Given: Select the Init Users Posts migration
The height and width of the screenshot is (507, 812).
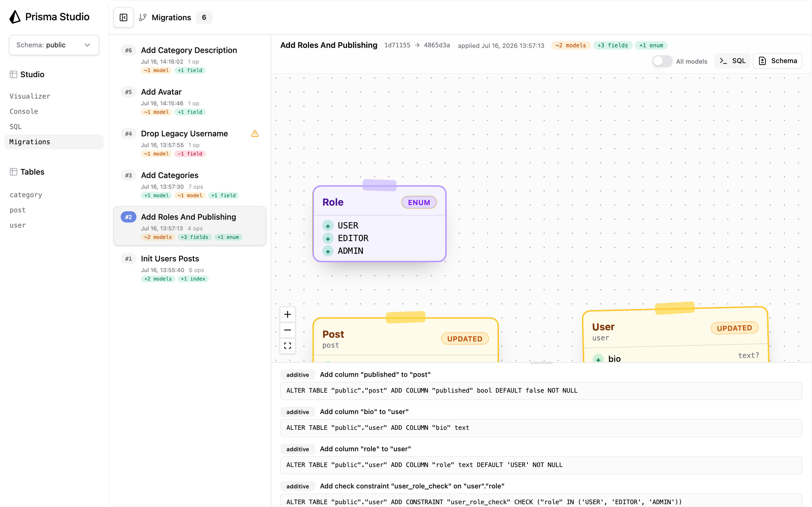Looking at the screenshot, I should click(x=189, y=268).
